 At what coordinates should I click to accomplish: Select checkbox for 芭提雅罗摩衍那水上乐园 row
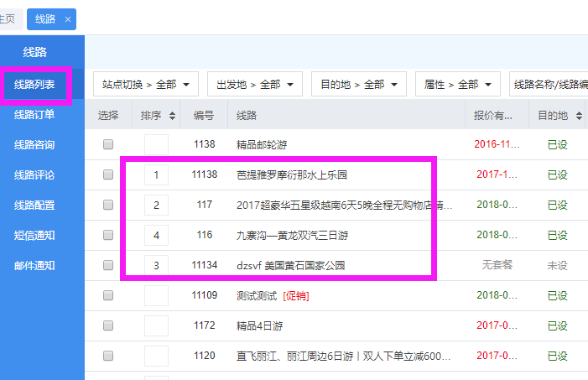(x=108, y=174)
